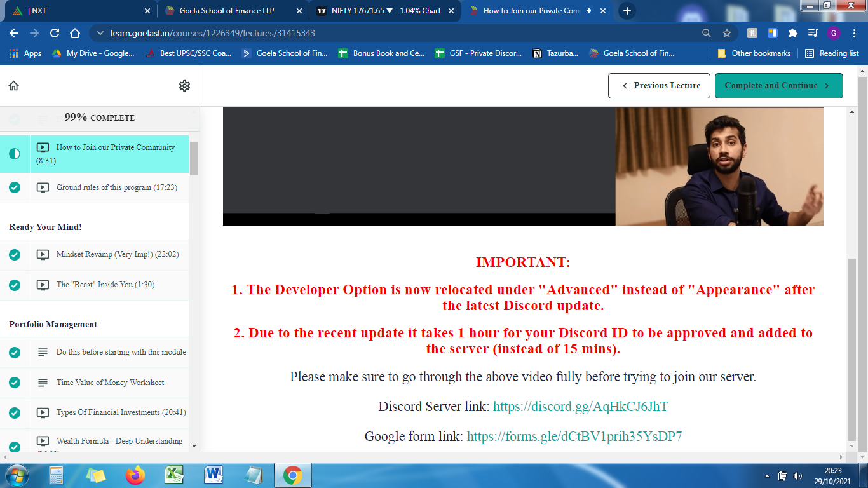This screenshot has width=868, height=488.
Task: Reload the current page
Action: point(55,33)
